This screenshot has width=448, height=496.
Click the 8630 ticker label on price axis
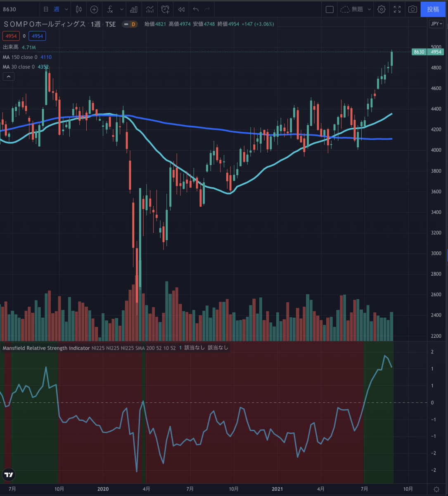click(x=419, y=52)
